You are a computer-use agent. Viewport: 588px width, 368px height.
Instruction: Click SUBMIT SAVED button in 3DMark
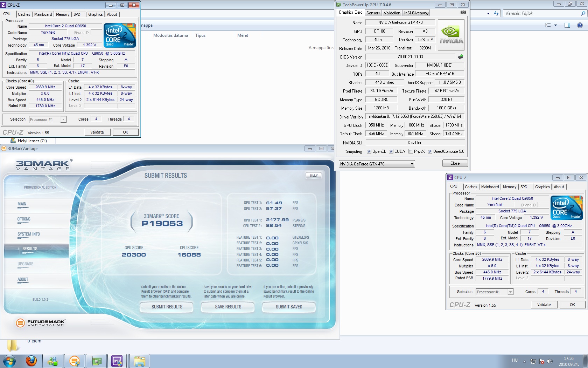point(289,307)
